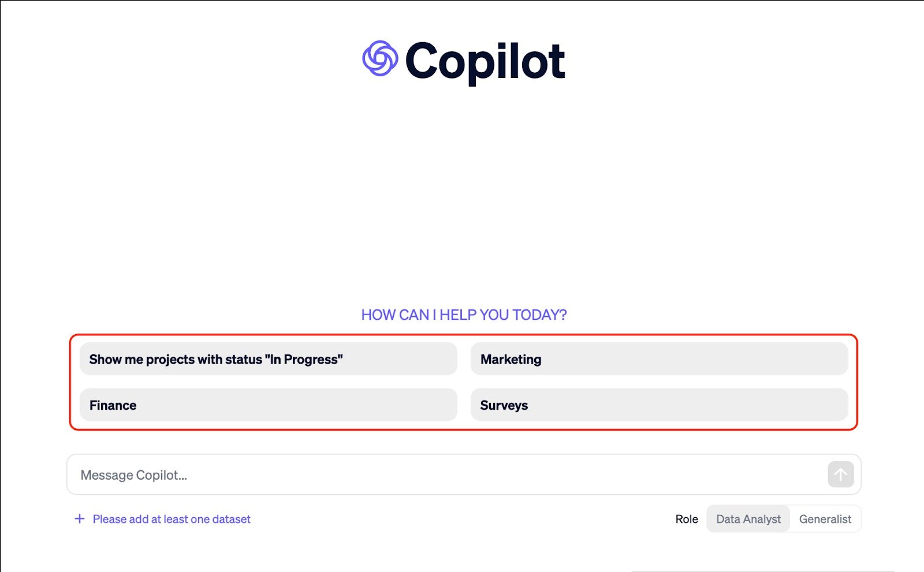
Task: Open 'Please add at least one dataset'
Action: pyautogui.click(x=171, y=519)
